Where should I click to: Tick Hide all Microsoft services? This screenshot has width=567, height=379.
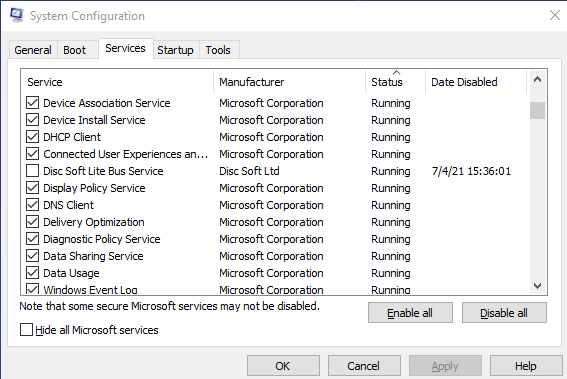pos(26,329)
